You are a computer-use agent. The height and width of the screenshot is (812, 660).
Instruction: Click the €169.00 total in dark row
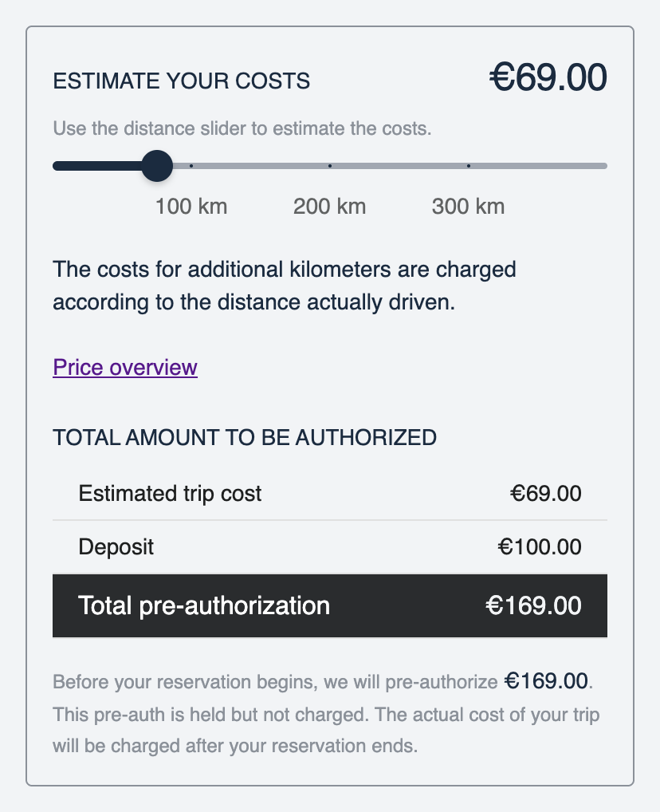(534, 605)
